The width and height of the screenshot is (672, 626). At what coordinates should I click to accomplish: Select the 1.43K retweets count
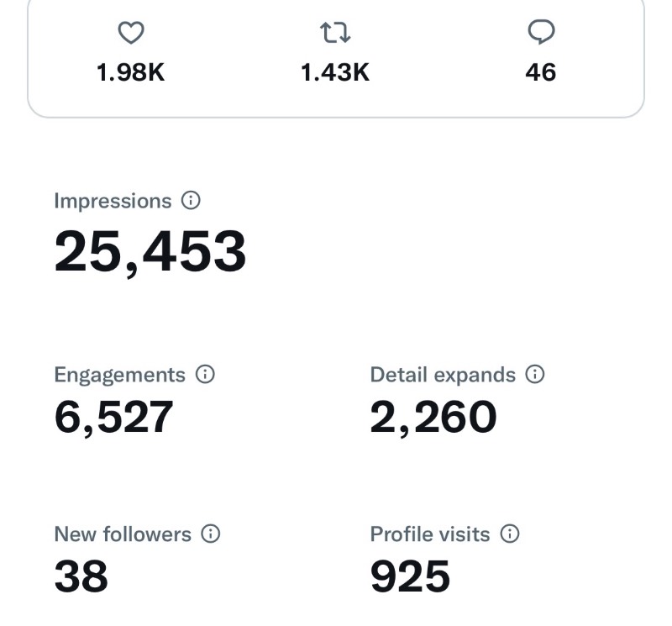[335, 72]
